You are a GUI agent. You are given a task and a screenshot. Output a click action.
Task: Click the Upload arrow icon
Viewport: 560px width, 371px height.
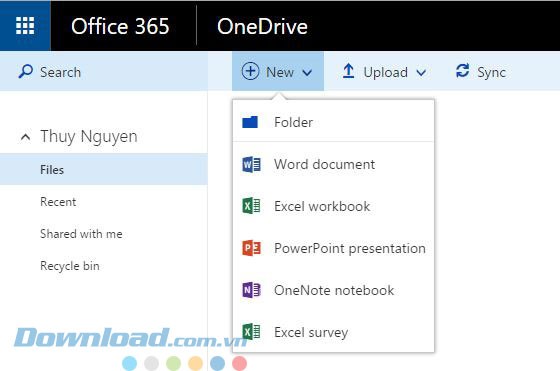[348, 71]
